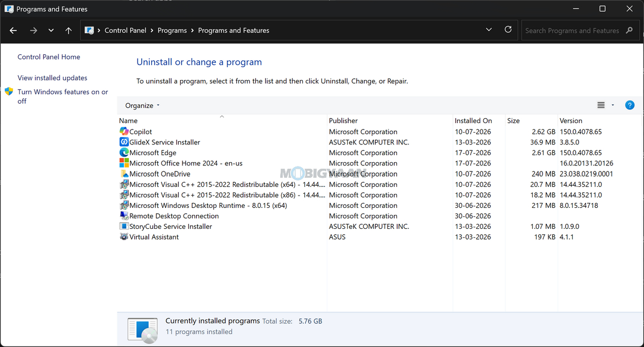Screen dimensions: 644x347
Task: Click version 23.038.0219.0001 cell
Action: [586, 174]
